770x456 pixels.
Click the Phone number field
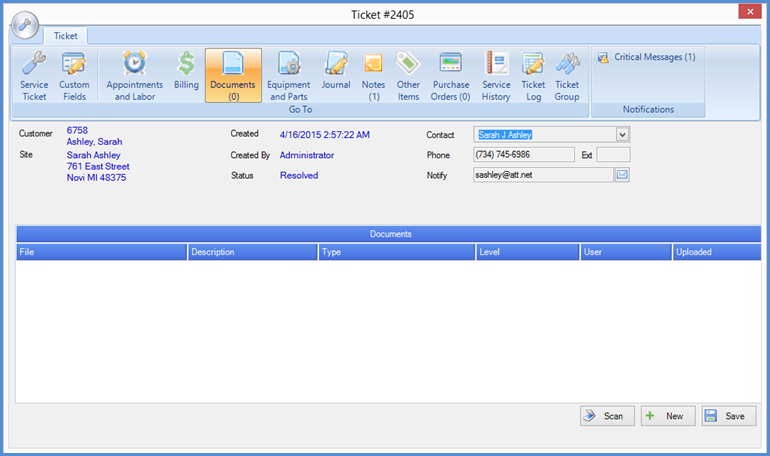point(523,155)
